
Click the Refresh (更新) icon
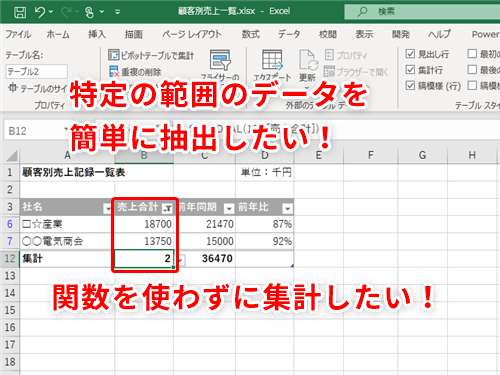(308, 60)
